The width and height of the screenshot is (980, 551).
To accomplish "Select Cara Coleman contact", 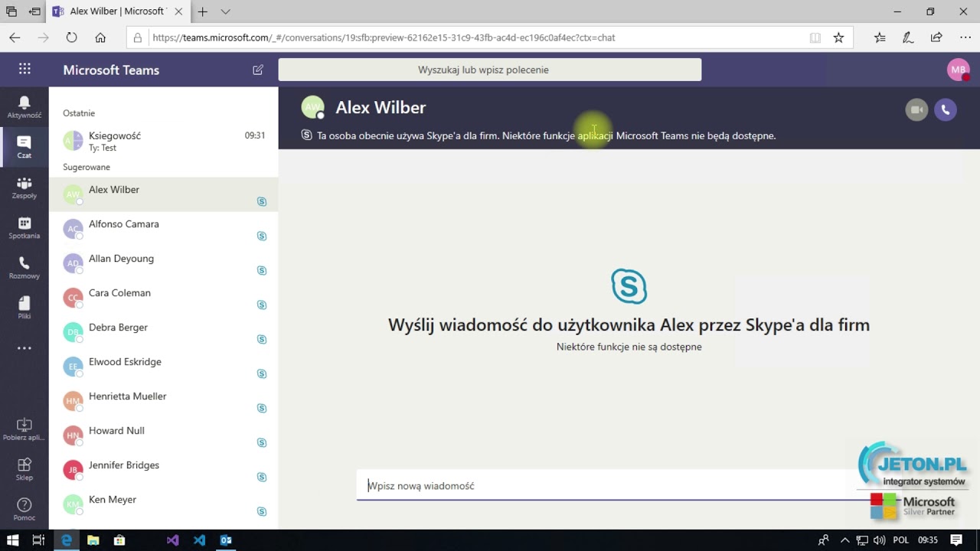I will 164,298.
